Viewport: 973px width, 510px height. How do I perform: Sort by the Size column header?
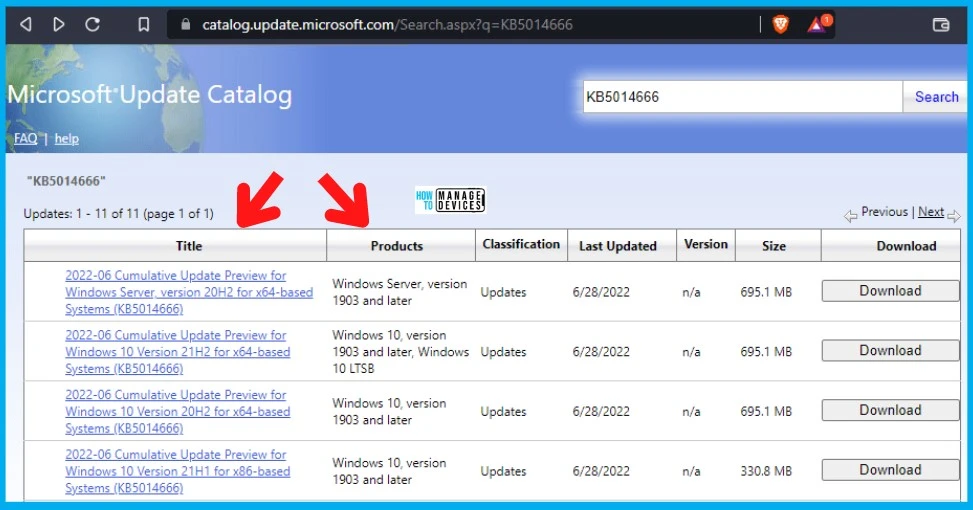coord(774,246)
